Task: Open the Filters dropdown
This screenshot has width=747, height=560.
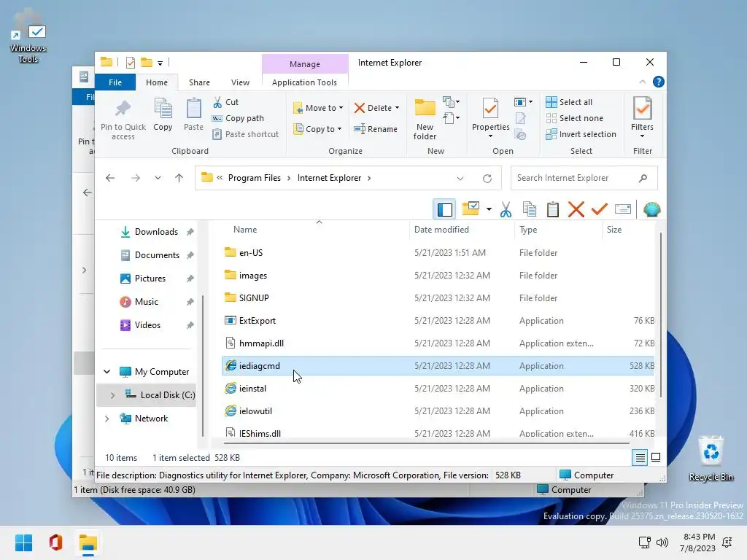Action: click(x=642, y=117)
